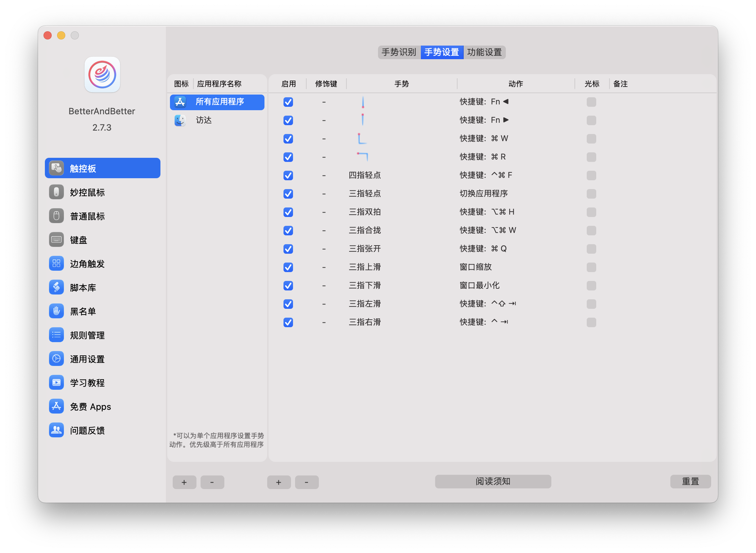Click the 重置 reset button
756x553 pixels.
690,482
